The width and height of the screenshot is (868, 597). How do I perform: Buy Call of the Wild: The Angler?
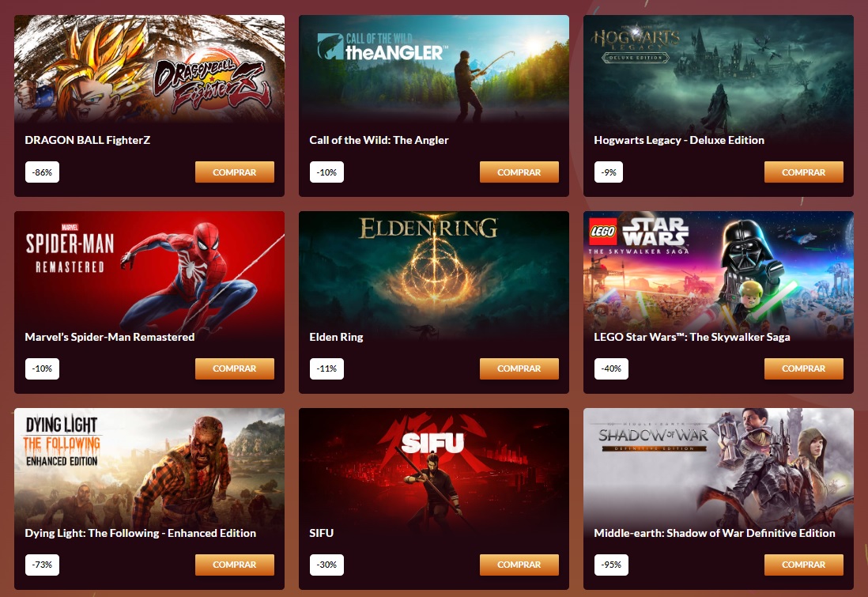(x=519, y=172)
